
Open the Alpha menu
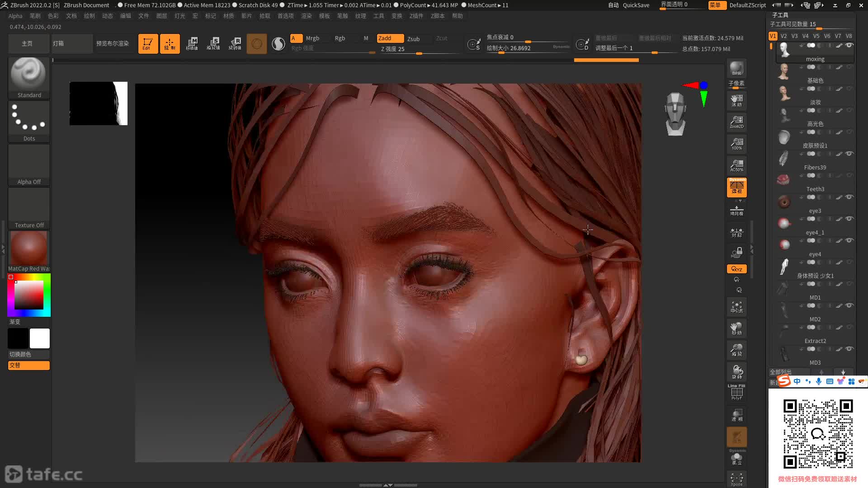pyautogui.click(x=15, y=16)
